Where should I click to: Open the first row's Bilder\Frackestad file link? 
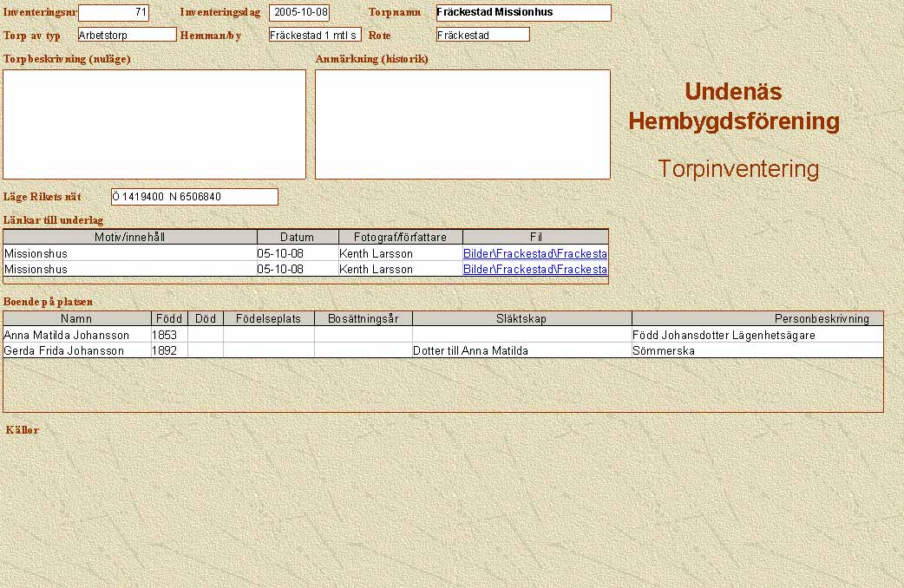pos(534,254)
